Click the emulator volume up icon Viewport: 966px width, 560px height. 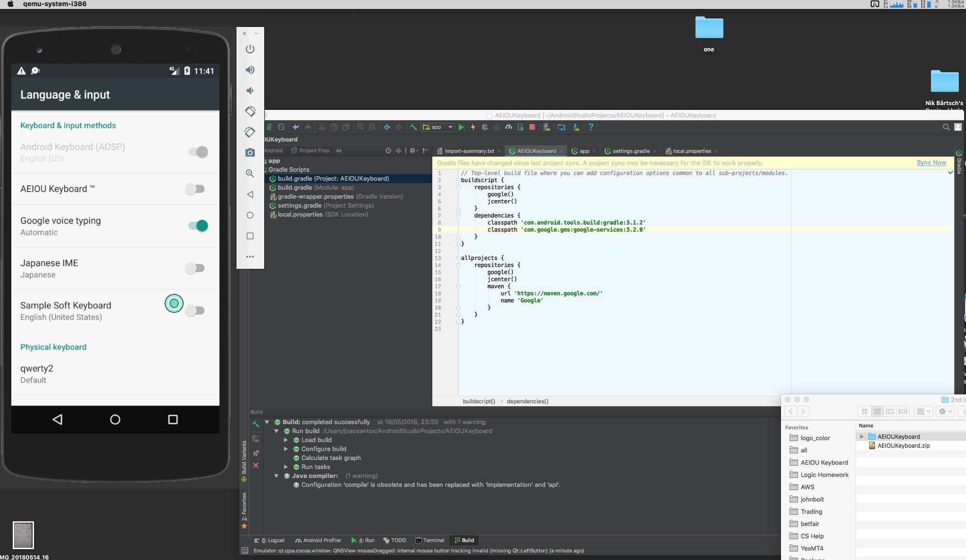[x=250, y=70]
